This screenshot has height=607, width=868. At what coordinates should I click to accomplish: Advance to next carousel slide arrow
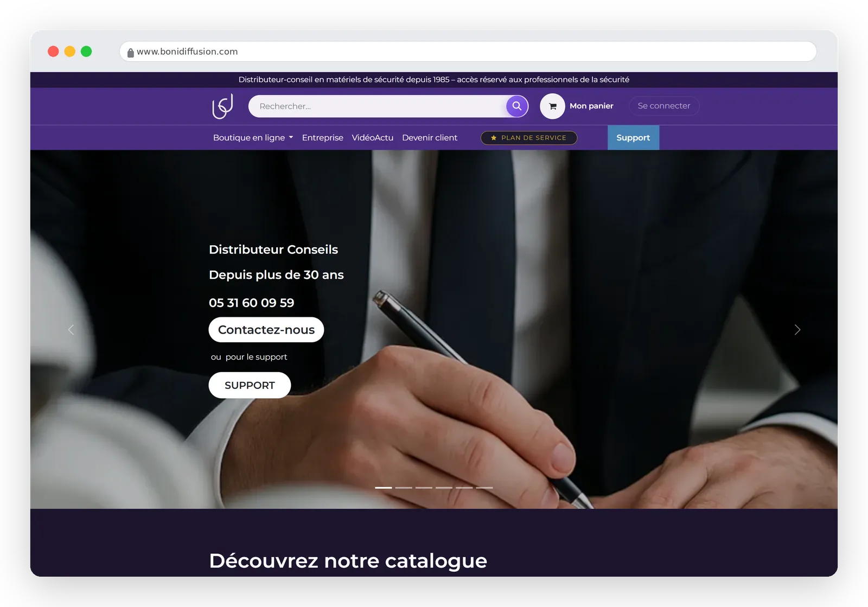point(797,330)
